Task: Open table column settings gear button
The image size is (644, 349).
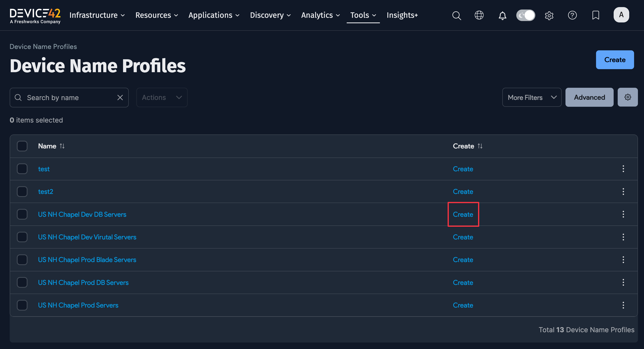Action: [627, 97]
